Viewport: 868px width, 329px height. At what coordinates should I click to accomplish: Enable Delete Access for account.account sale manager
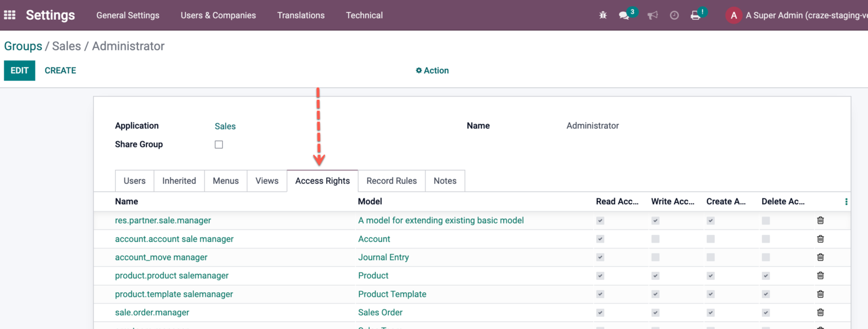pyautogui.click(x=766, y=239)
